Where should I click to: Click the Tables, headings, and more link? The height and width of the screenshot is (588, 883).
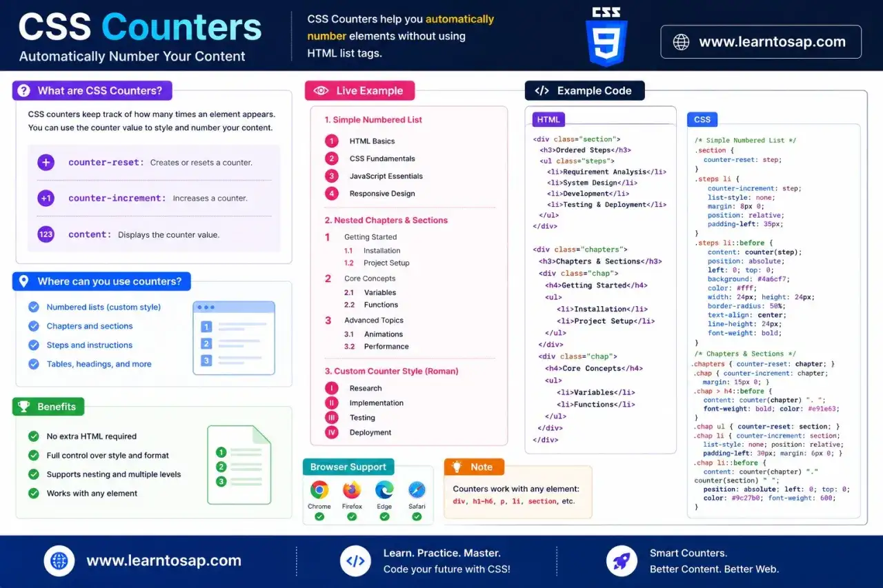[x=99, y=364]
